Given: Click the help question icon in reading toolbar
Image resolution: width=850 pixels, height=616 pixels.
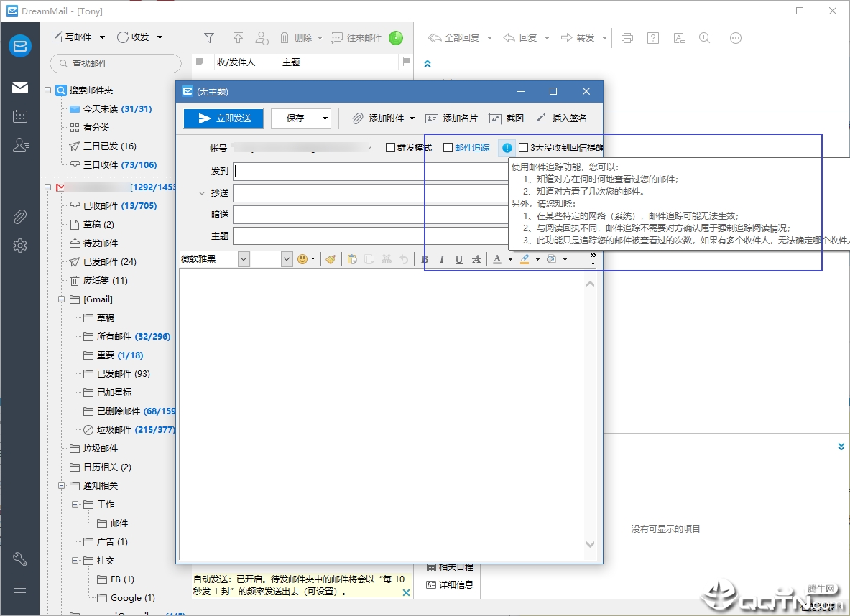Looking at the screenshot, I should point(653,38).
